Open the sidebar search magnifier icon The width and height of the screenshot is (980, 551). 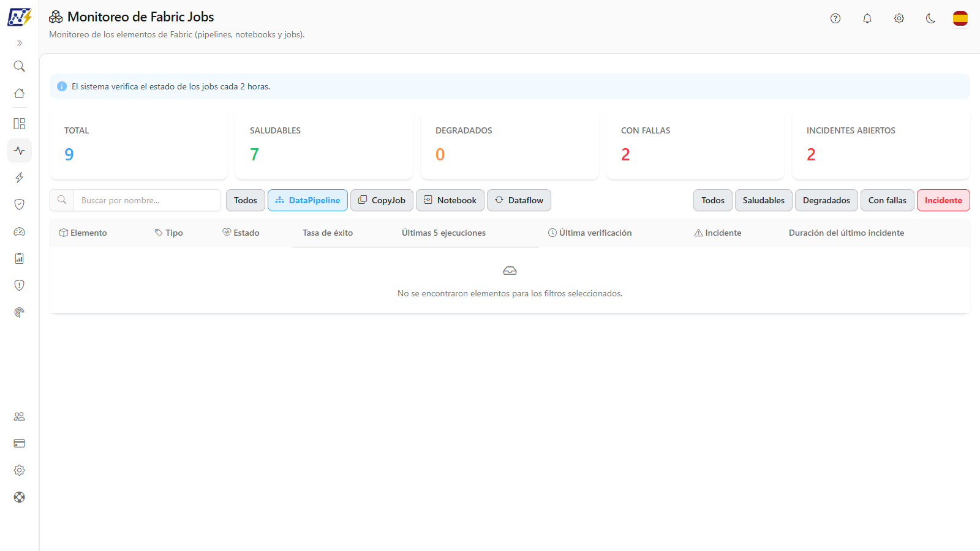click(x=20, y=66)
